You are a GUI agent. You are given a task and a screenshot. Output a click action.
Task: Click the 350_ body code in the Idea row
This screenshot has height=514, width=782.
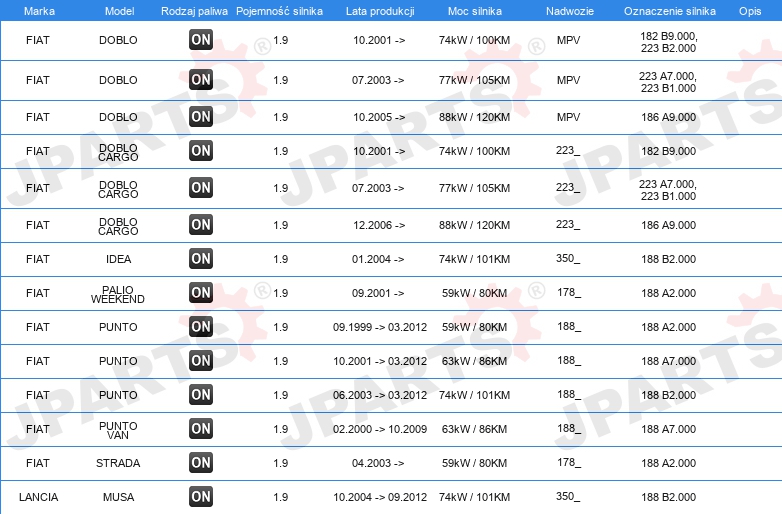[x=568, y=259]
